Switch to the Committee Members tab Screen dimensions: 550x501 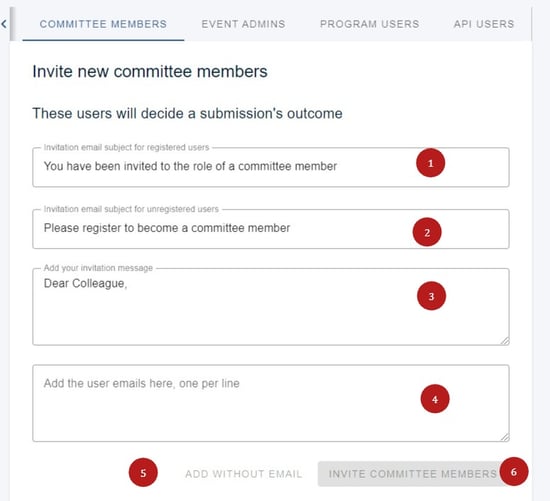(103, 24)
